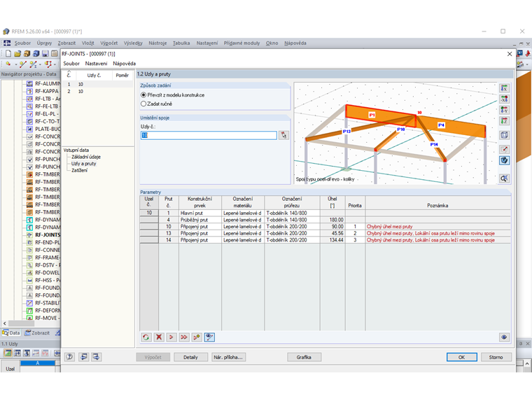Select the new line tool icon
Screen dimensions: 532x399
point(22,64)
